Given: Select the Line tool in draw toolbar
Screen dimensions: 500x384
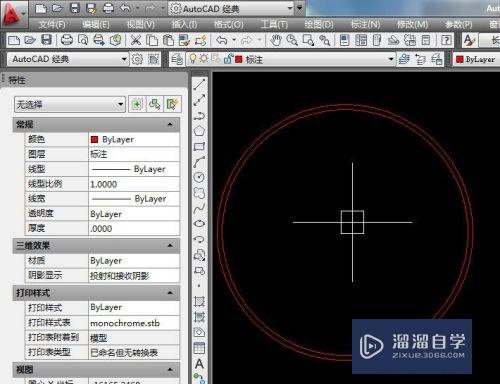Looking at the screenshot, I should (199, 84).
